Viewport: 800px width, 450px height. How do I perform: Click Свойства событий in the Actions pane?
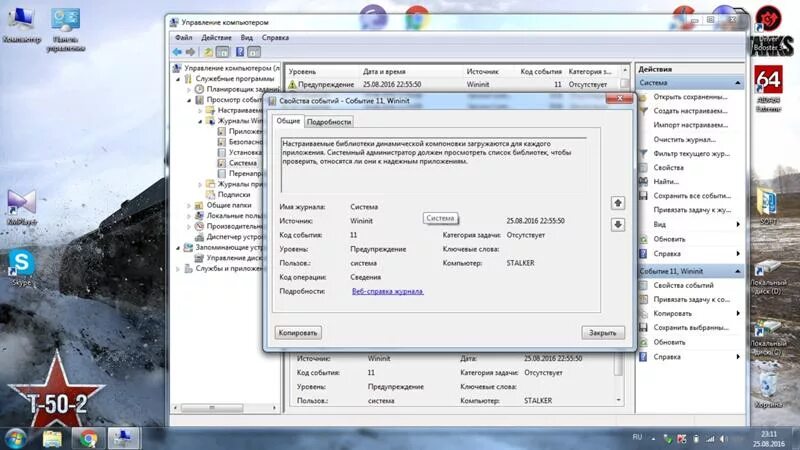683,286
